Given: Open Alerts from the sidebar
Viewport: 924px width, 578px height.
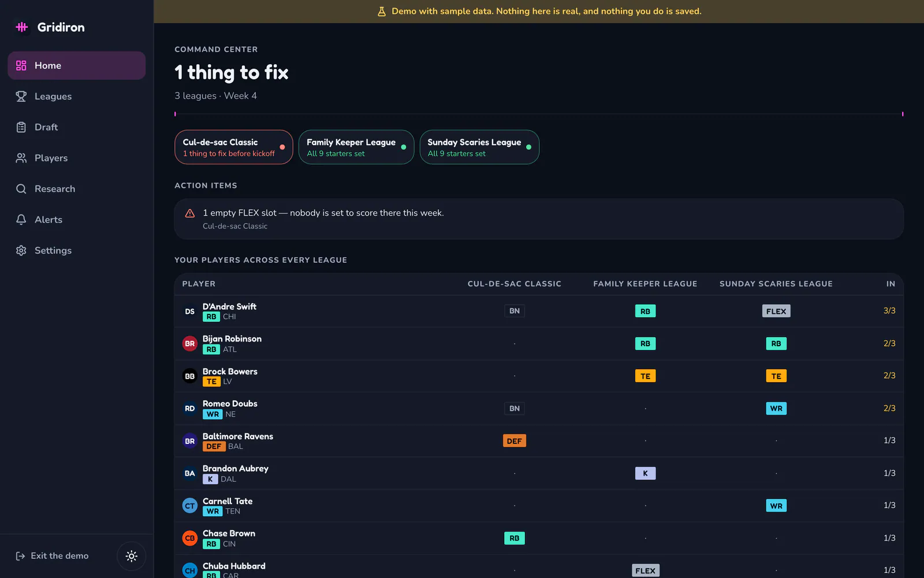Looking at the screenshot, I should tap(77, 220).
